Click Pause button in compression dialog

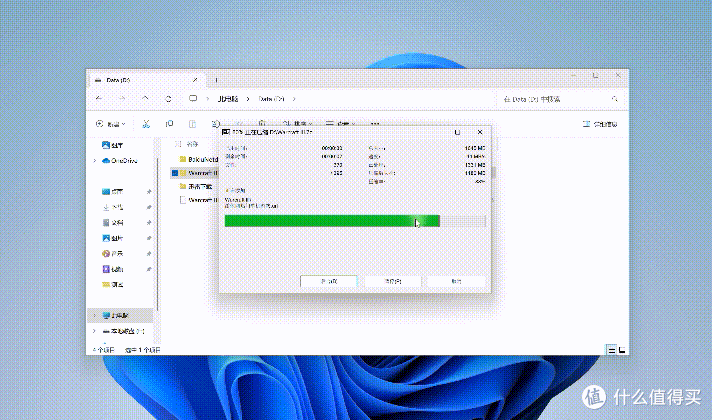(x=393, y=281)
